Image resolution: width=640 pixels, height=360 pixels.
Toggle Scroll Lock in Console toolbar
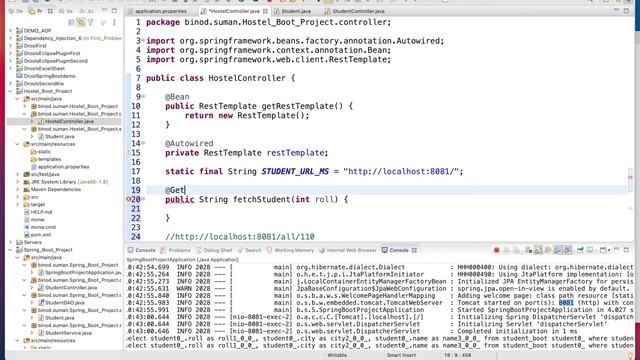click(538, 250)
